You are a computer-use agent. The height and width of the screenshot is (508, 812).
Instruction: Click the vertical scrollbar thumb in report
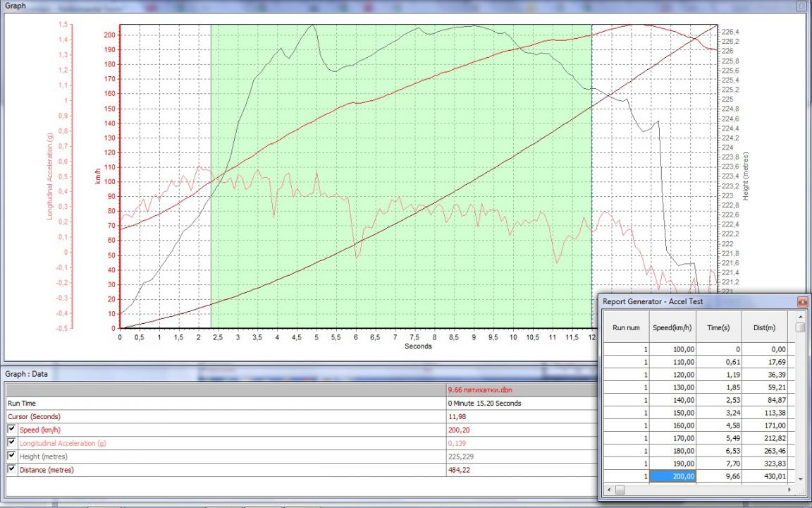pyautogui.click(x=800, y=327)
